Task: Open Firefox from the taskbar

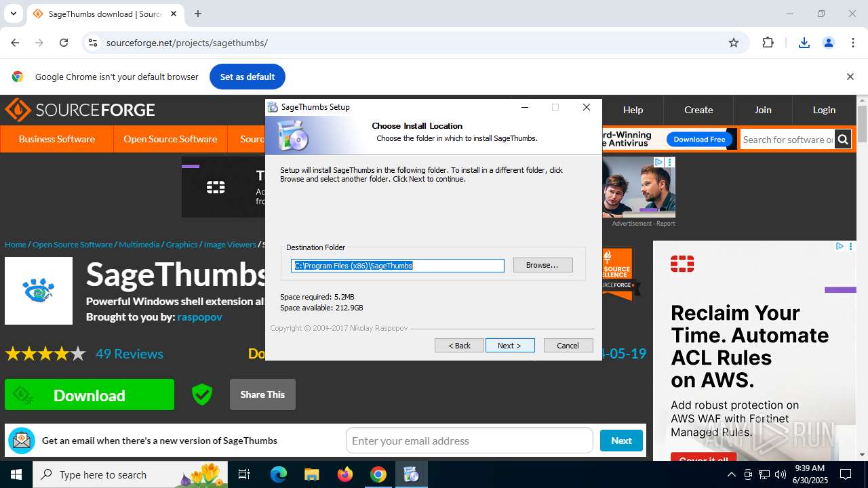Action: (x=345, y=474)
